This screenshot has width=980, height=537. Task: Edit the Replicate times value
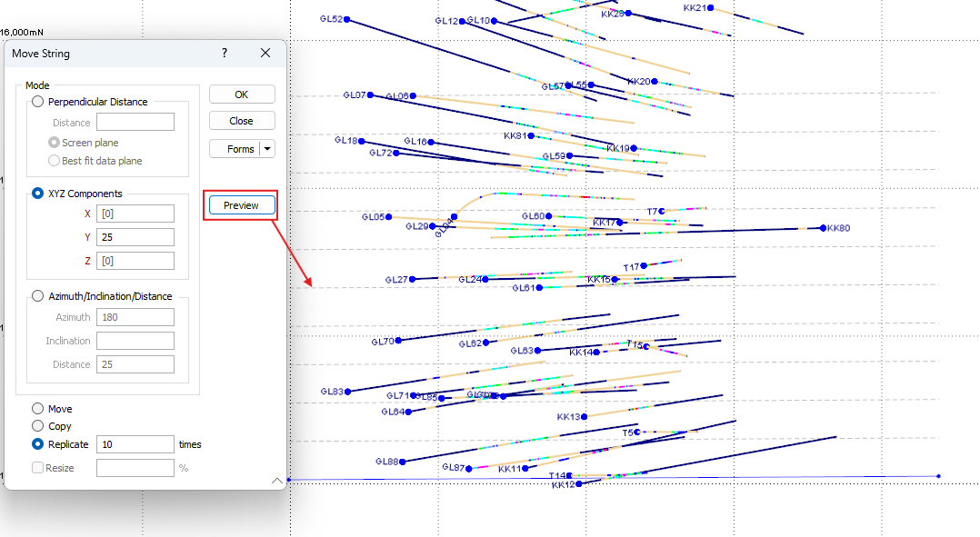coord(135,444)
